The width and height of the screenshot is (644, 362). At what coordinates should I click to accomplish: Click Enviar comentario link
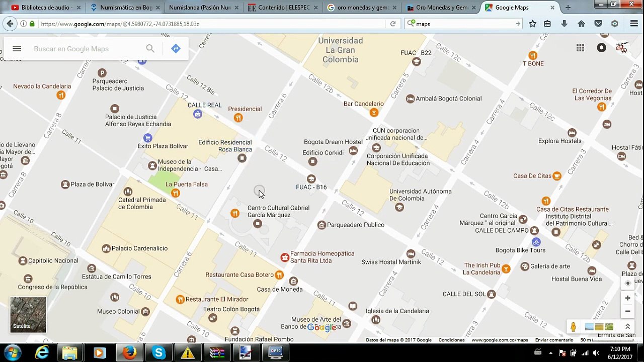(x=554, y=340)
